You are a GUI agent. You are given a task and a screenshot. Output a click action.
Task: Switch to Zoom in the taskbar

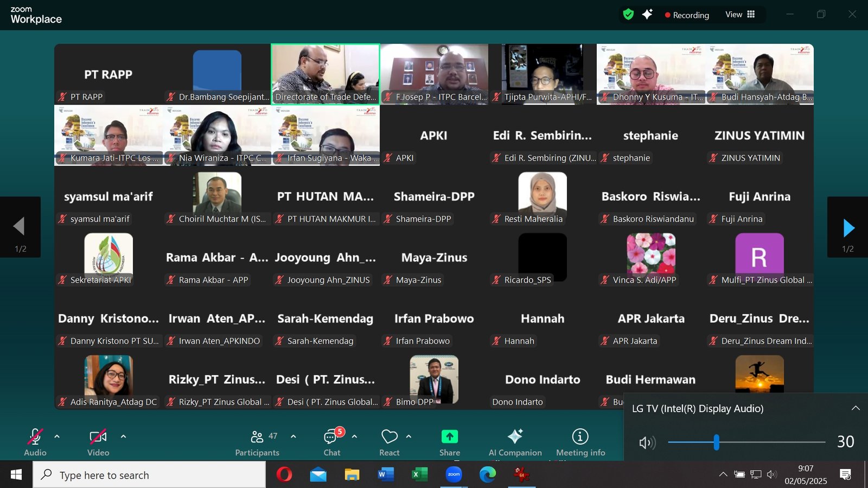[x=454, y=475]
